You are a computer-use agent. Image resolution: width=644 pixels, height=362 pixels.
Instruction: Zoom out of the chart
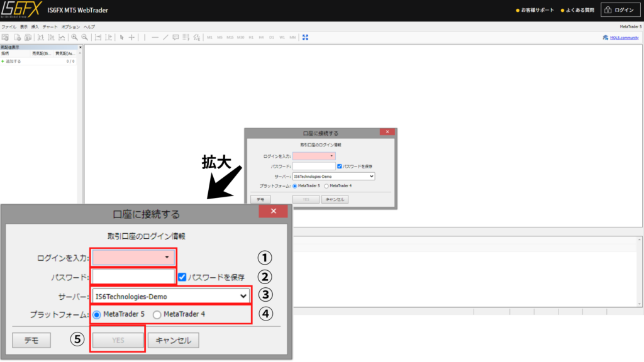(x=85, y=37)
